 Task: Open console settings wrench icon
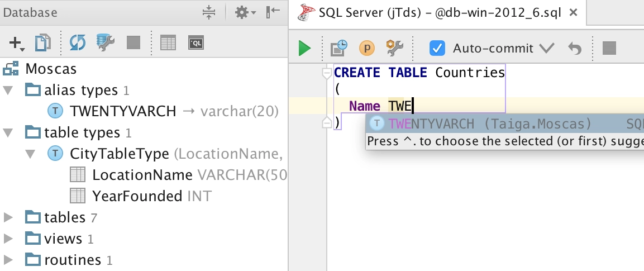pyautogui.click(x=395, y=48)
